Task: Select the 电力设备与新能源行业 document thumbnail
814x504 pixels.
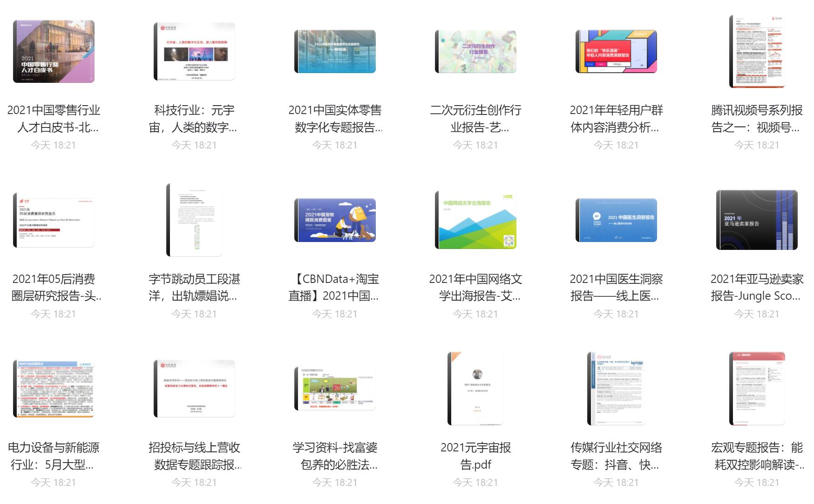Action: coord(54,389)
